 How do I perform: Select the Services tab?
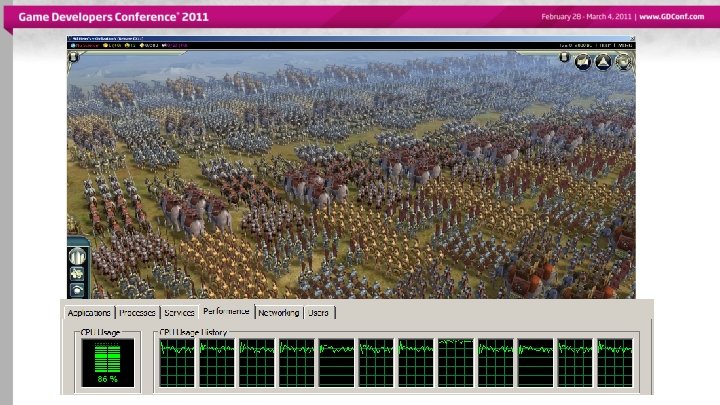(179, 313)
